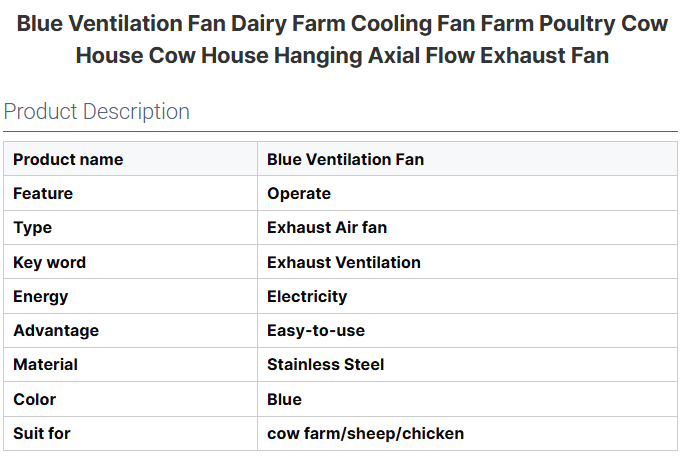Screen dimensions: 689x458
Task: Click the Blue Ventilation Fan product title heading
Action: tap(342, 39)
